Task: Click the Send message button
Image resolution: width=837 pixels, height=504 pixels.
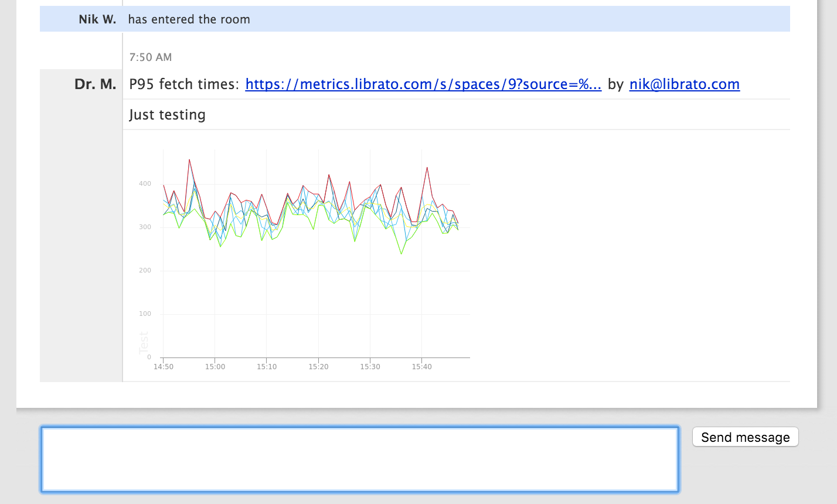Action: click(x=746, y=437)
